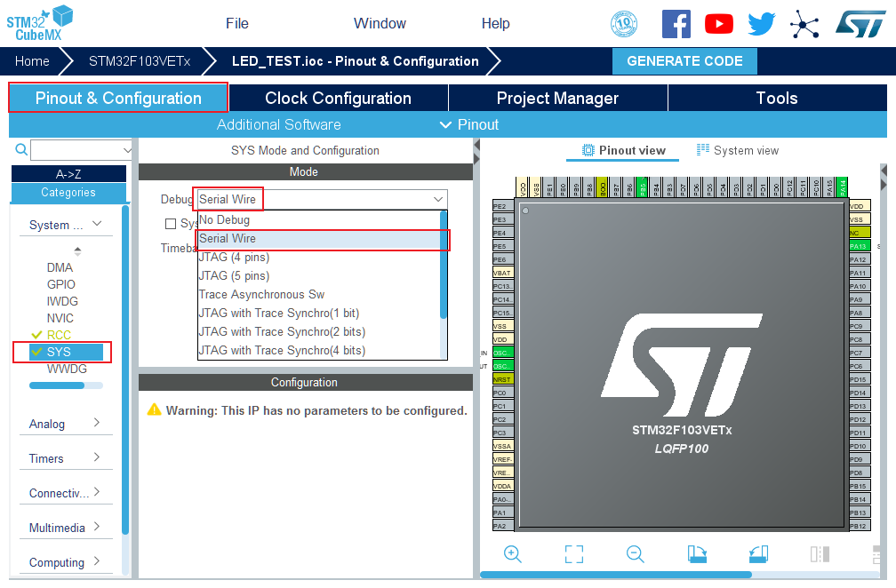
Task: Click the PE2 pin on the chip
Action: point(503,206)
